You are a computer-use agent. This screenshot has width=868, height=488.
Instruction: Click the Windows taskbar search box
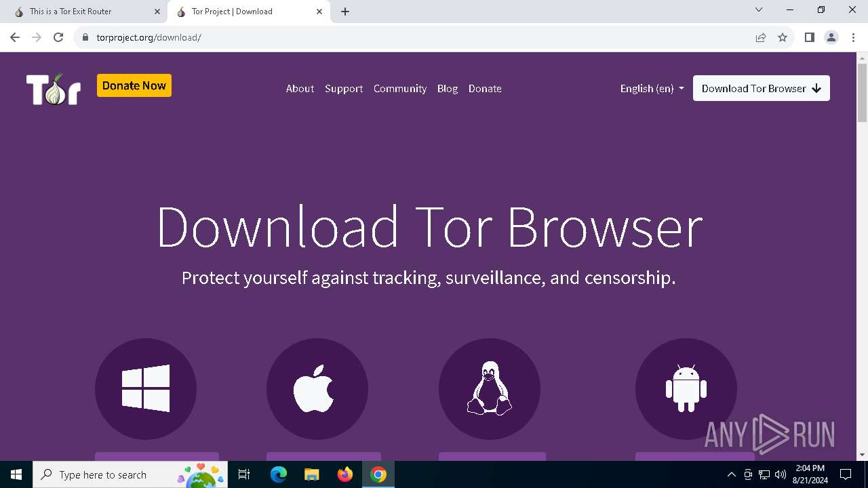[x=131, y=474]
